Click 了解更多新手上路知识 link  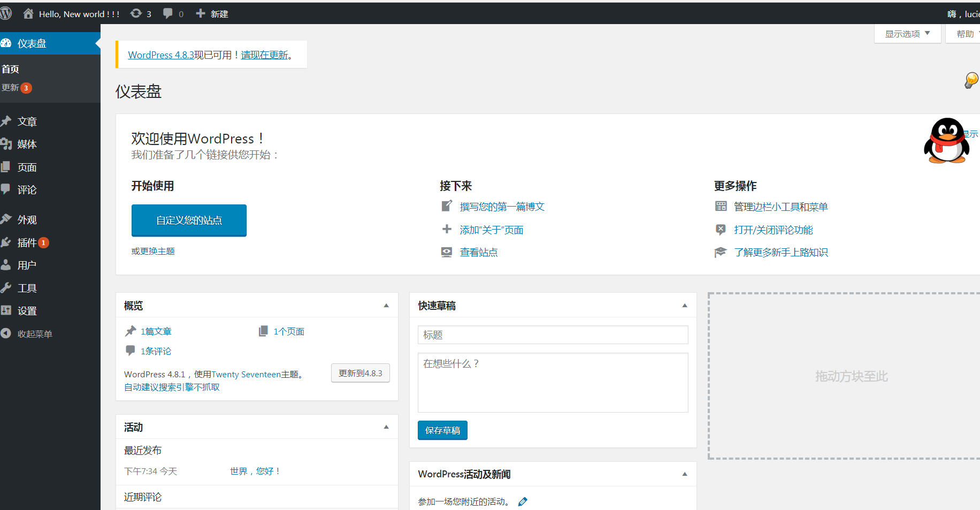780,252
